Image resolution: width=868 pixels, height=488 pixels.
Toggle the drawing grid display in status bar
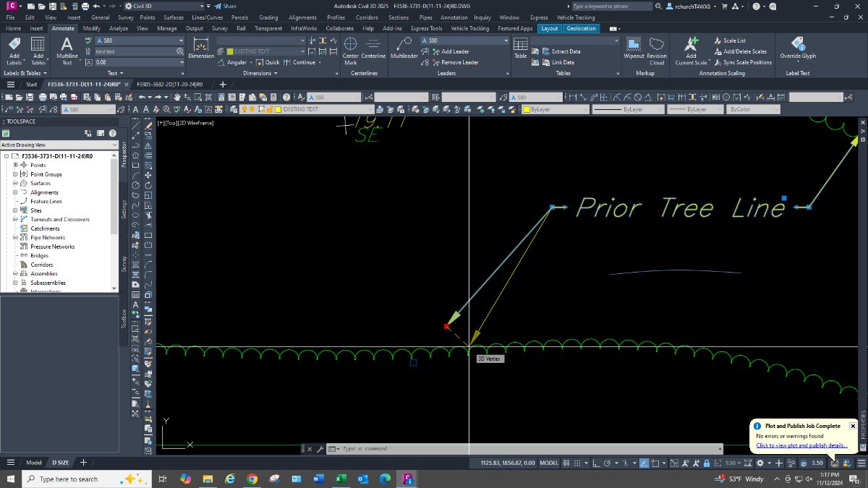[x=566, y=463]
